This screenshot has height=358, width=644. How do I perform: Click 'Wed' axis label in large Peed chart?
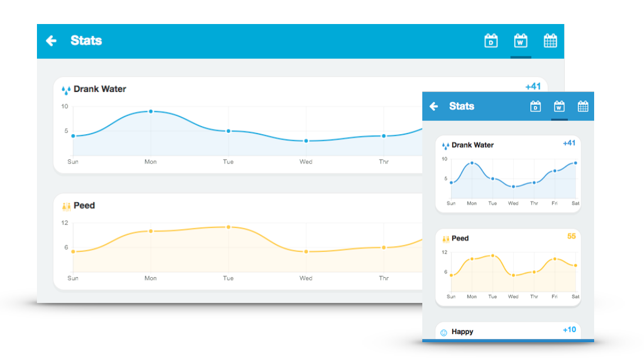(x=306, y=278)
